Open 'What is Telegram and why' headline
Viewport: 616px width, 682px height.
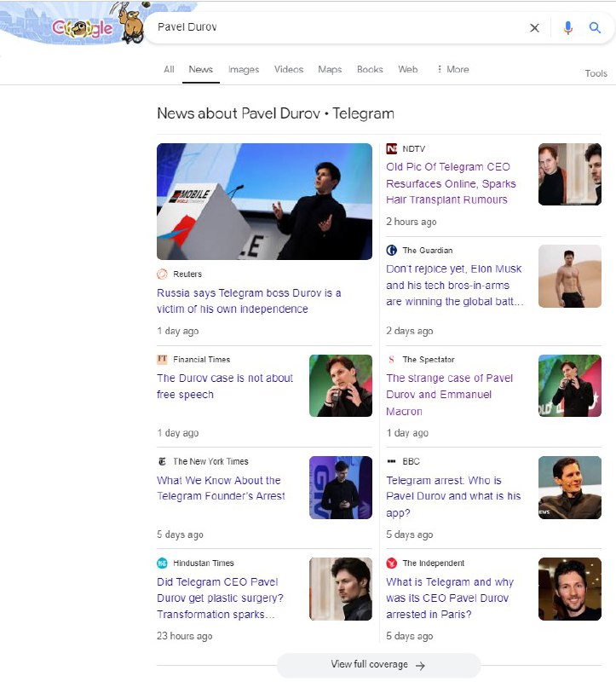click(x=450, y=598)
